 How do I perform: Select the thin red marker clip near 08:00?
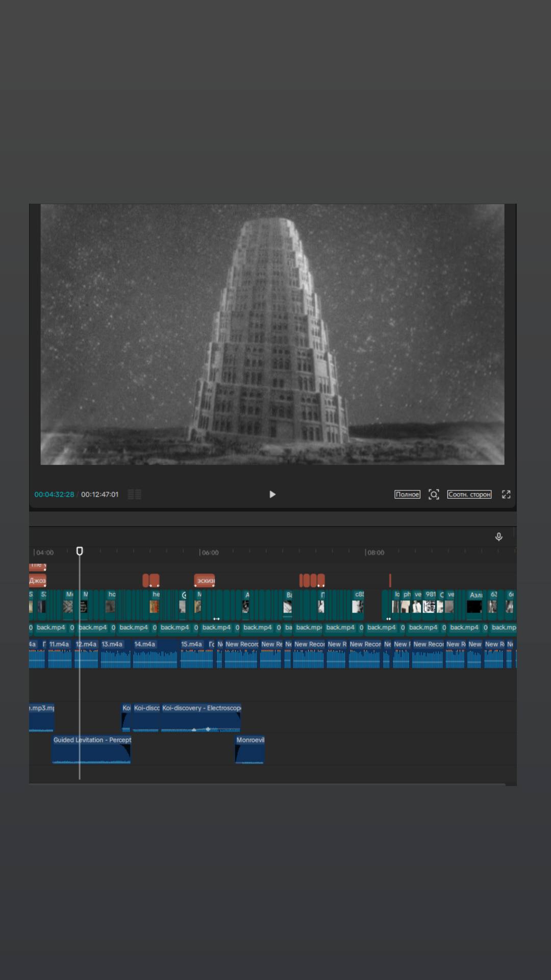[x=390, y=580]
